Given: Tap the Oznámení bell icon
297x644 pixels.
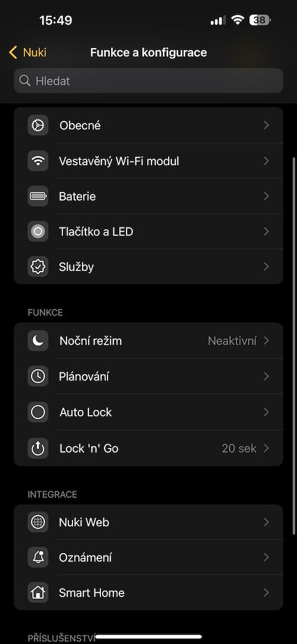Looking at the screenshot, I should 38,557.
